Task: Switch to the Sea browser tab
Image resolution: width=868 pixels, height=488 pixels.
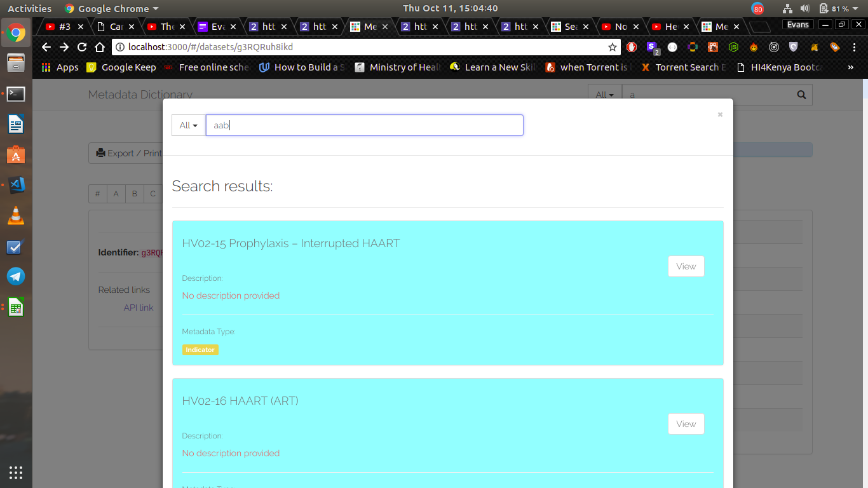Action: [x=570, y=27]
